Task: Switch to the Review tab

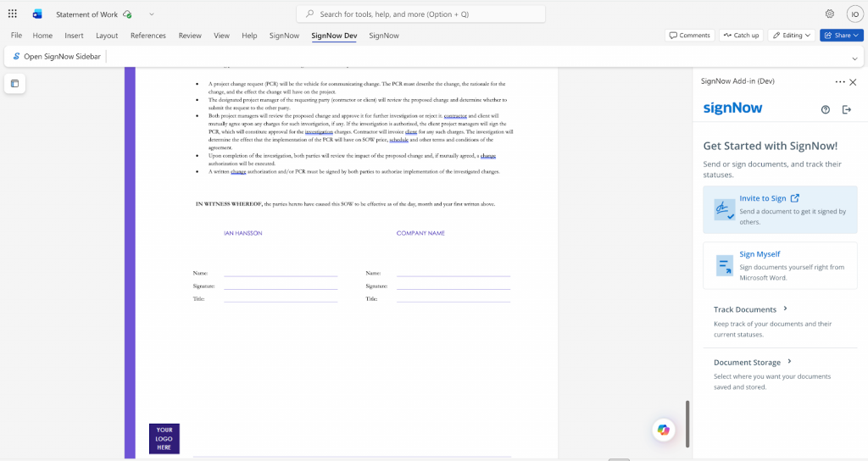Action: pyautogui.click(x=190, y=36)
